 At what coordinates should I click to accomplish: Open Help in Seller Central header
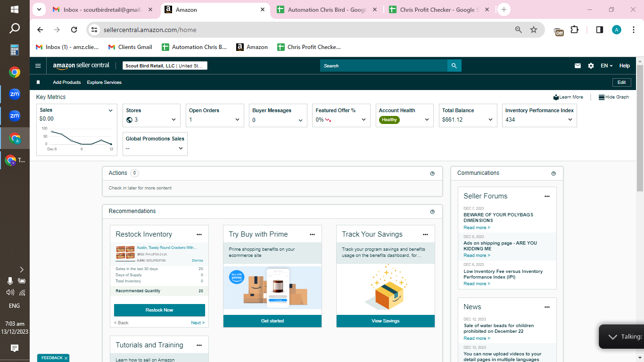pos(625,66)
